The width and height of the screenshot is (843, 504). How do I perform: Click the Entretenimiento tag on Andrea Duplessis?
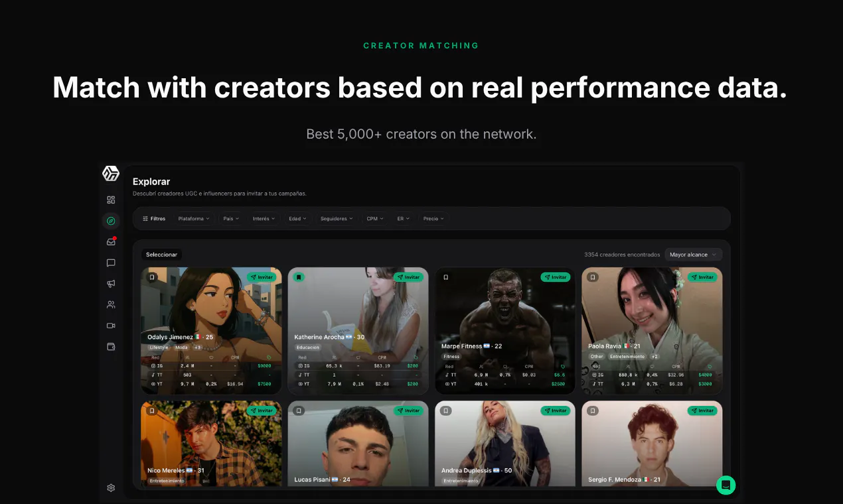[461, 481]
